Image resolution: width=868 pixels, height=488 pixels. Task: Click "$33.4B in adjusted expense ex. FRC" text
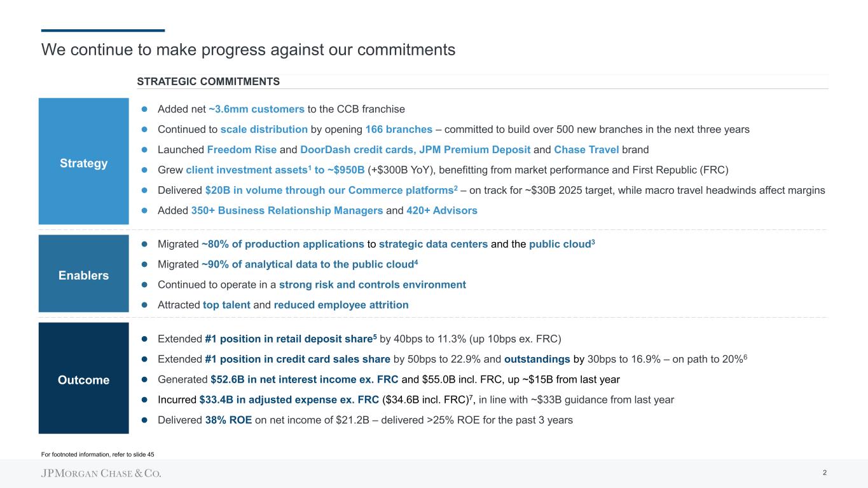point(289,400)
